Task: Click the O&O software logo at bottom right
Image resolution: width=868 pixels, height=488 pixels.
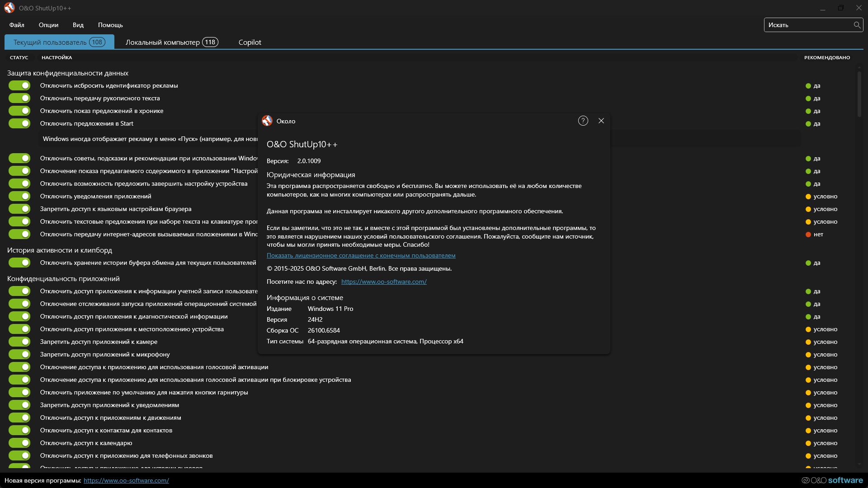Action: [x=832, y=480]
